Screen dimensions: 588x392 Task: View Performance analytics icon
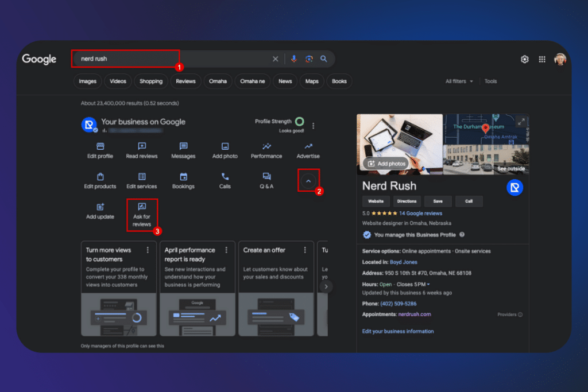(266, 147)
